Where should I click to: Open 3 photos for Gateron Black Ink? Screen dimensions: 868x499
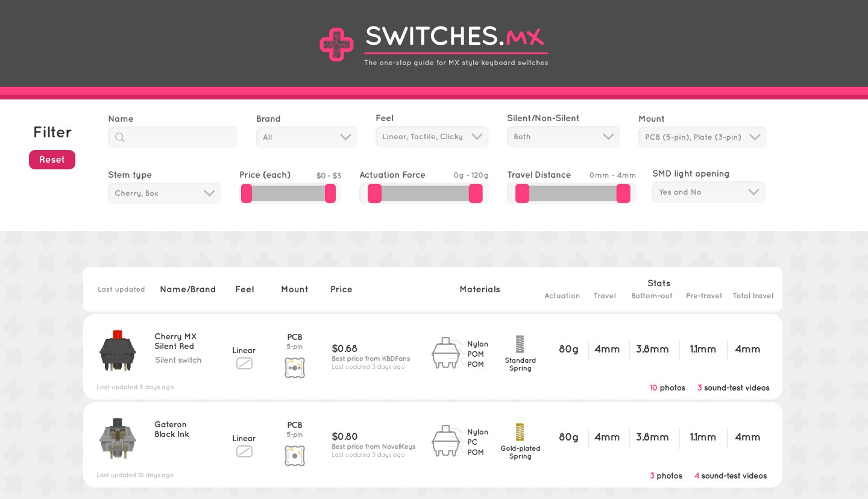pos(666,476)
